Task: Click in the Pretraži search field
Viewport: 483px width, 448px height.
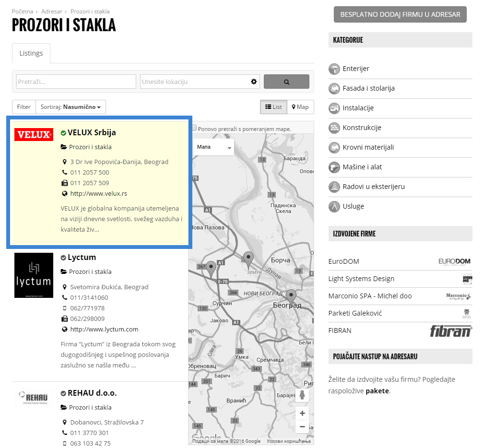Action: click(x=76, y=82)
